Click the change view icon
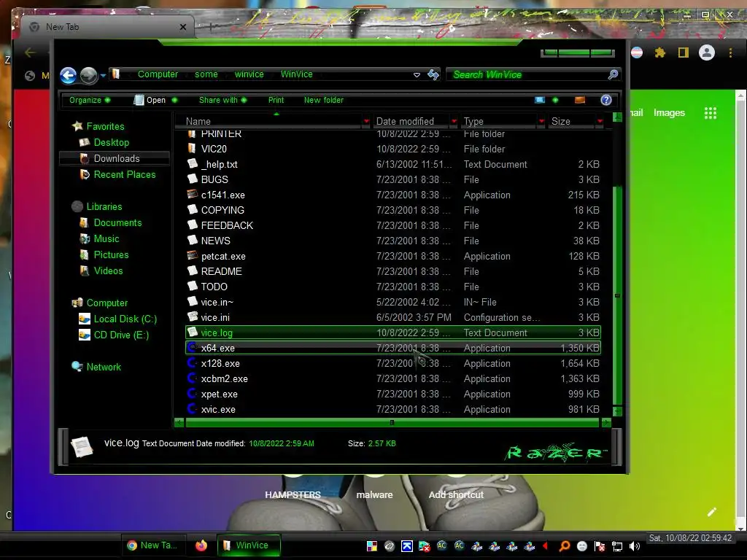Image resolution: width=747 pixels, height=560 pixels. (x=540, y=100)
